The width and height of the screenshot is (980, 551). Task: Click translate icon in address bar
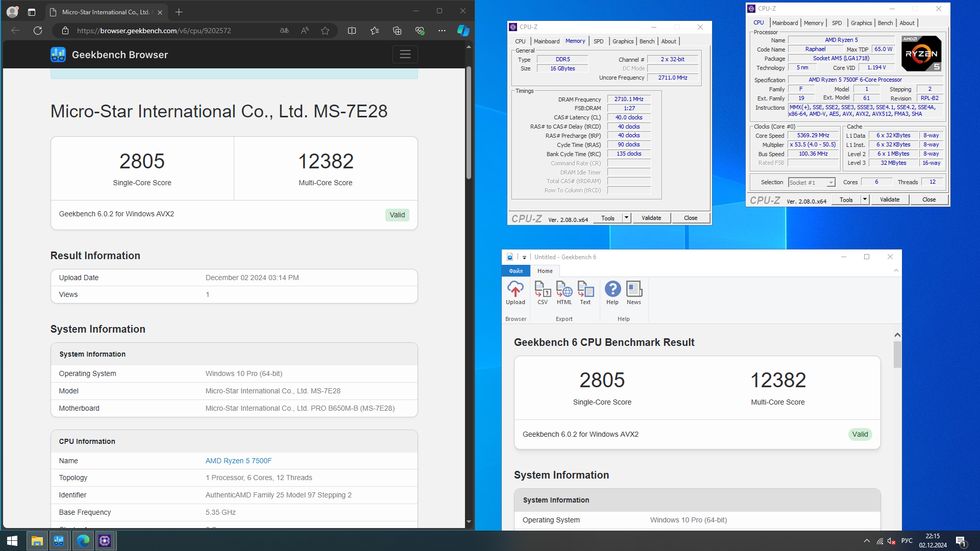(284, 31)
